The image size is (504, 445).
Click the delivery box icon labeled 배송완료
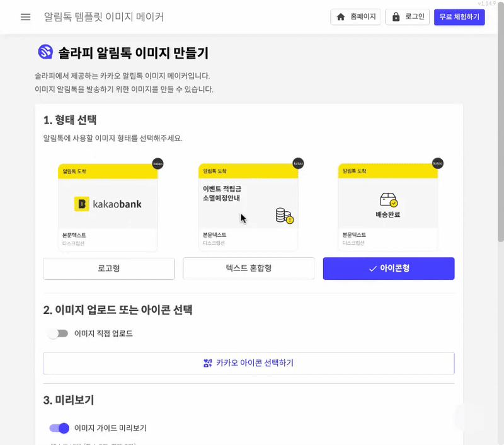point(389,200)
